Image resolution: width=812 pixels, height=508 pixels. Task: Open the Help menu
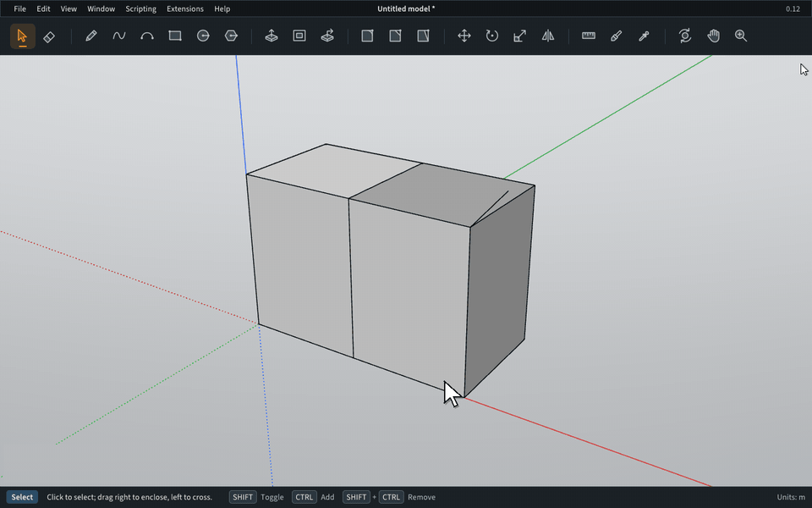[x=222, y=8]
